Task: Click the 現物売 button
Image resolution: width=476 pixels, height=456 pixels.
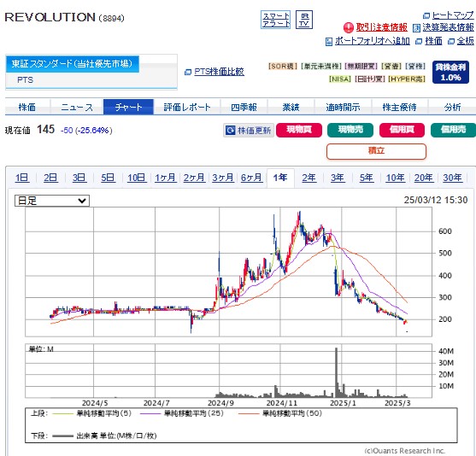Action: [350, 130]
